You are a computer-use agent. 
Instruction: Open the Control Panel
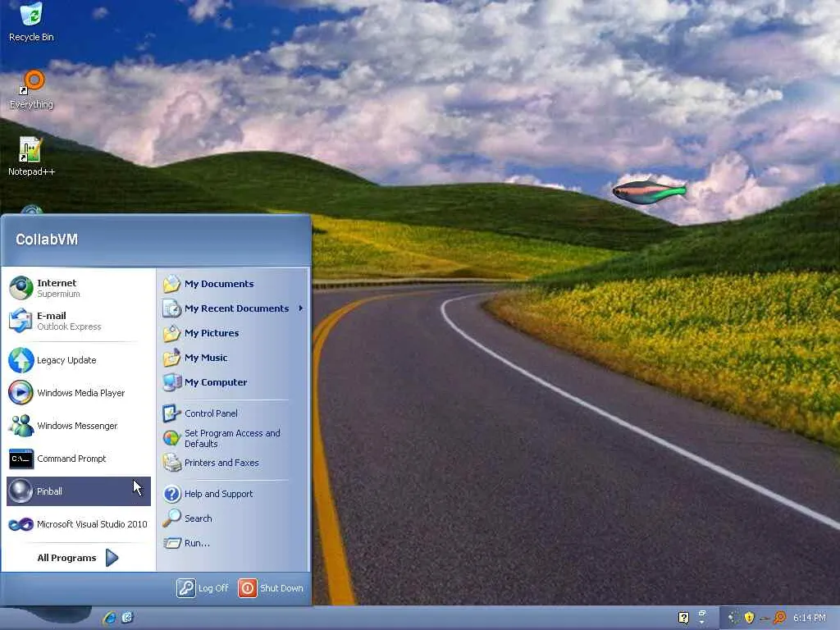click(233, 413)
